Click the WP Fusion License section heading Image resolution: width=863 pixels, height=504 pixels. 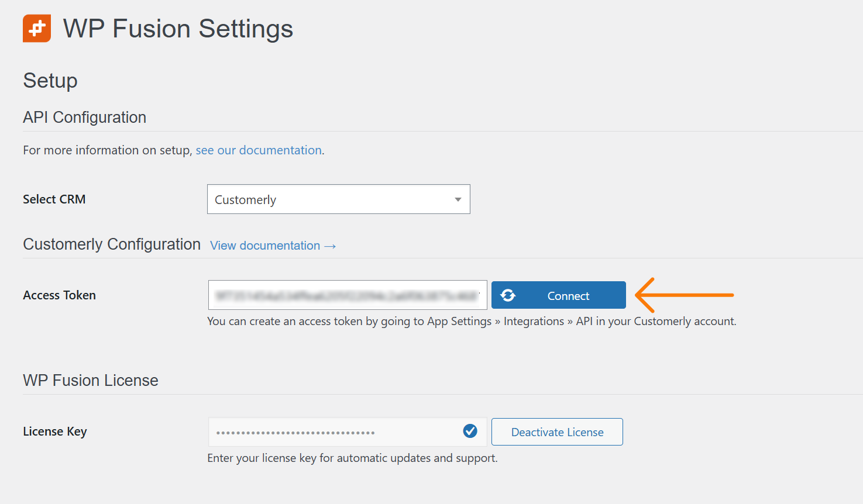click(91, 381)
